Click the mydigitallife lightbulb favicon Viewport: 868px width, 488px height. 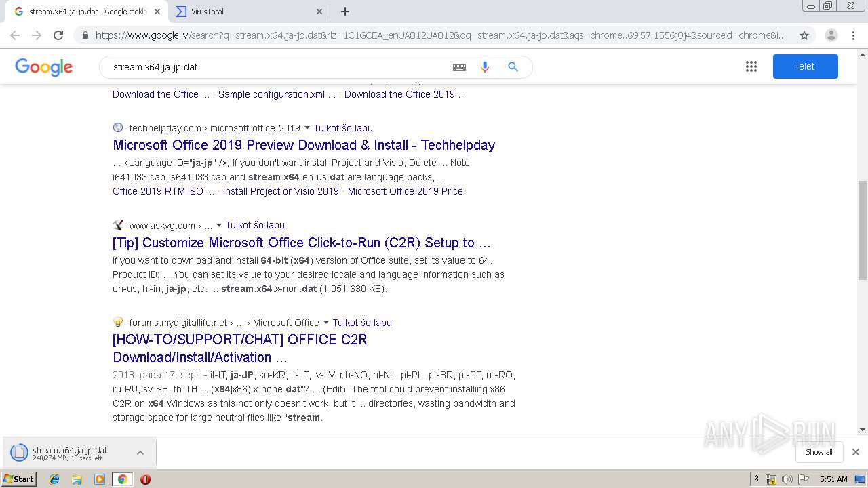(118, 322)
